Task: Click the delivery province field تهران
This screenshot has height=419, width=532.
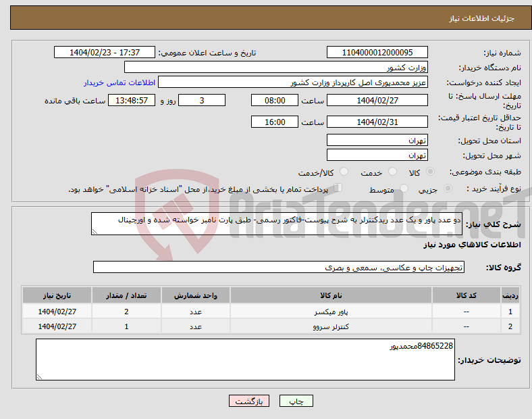Action: click(377, 140)
